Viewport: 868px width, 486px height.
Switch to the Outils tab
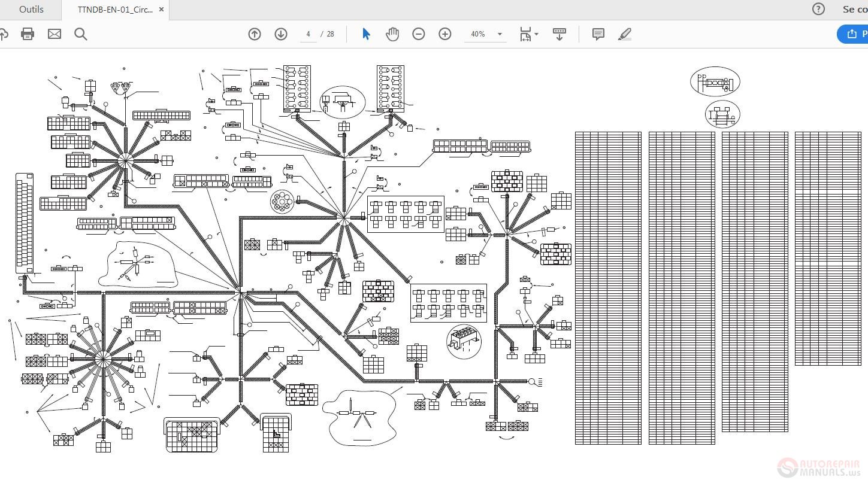pos(31,10)
